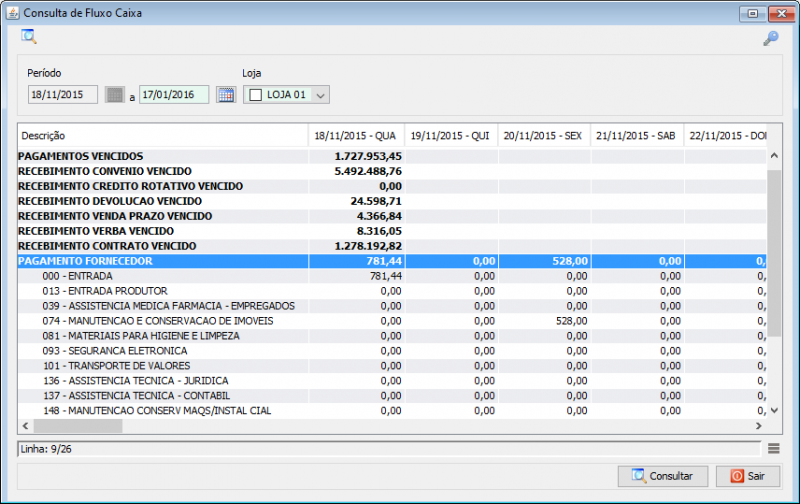Select the 013 - ENTRADA PRODUTOR row
The width and height of the screenshot is (800, 504).
tap(392, 291)
